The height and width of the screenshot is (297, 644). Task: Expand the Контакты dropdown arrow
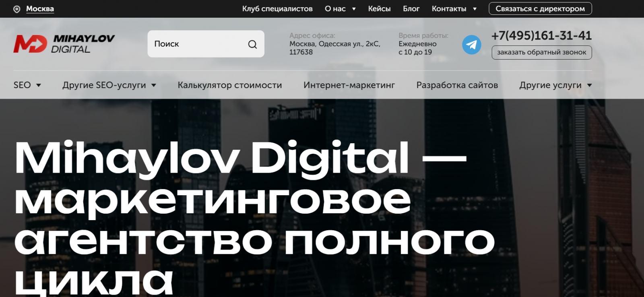pyautogui.click(x=475, y=9)
